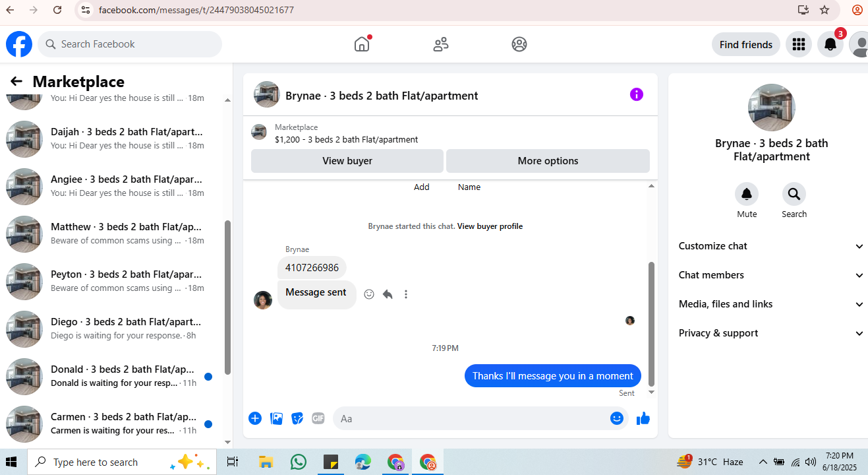
Task: Open the View buyer profile link
Action: point(490,226)
